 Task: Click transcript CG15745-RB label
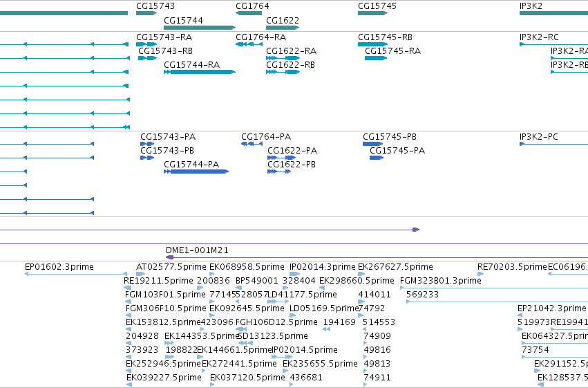(x=385, y=37)
